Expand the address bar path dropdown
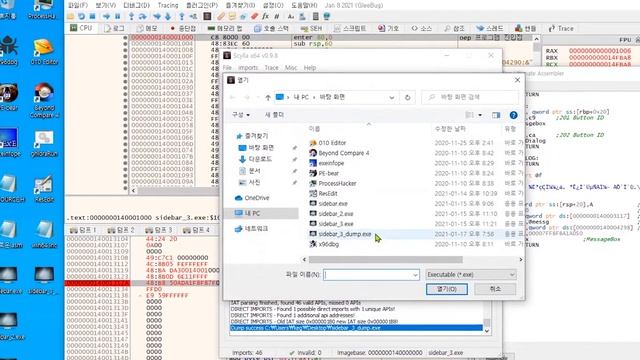640x360 pixels. coord(392,97)
